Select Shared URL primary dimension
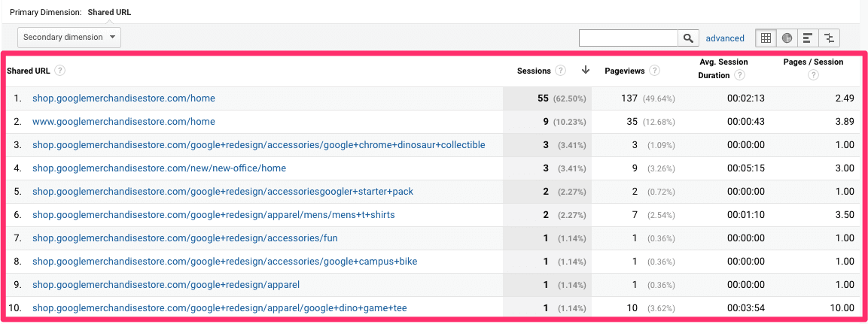This screenshot has height=324, width=868. (x=109, y=11)
